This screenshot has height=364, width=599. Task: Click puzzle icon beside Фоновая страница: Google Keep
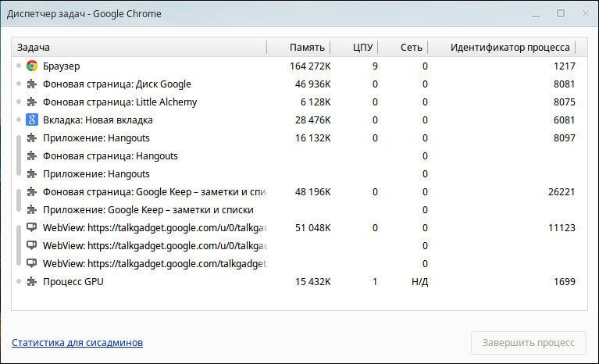32,191
